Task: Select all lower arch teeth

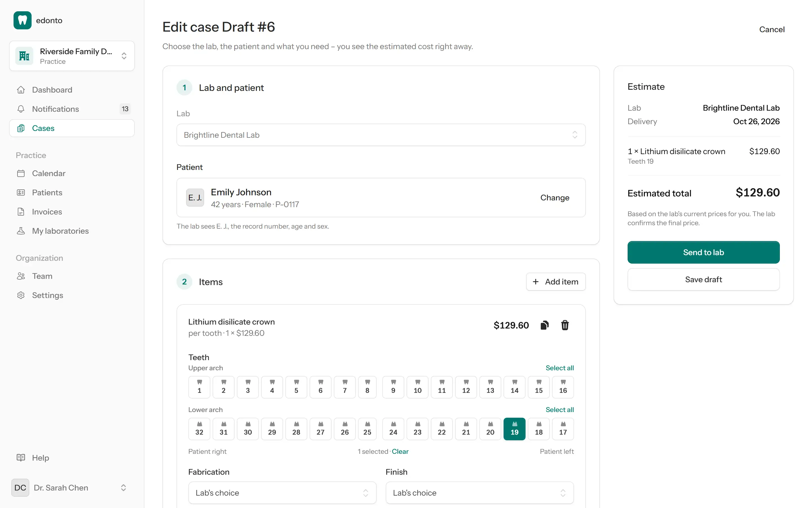Action: click(560, 410)
